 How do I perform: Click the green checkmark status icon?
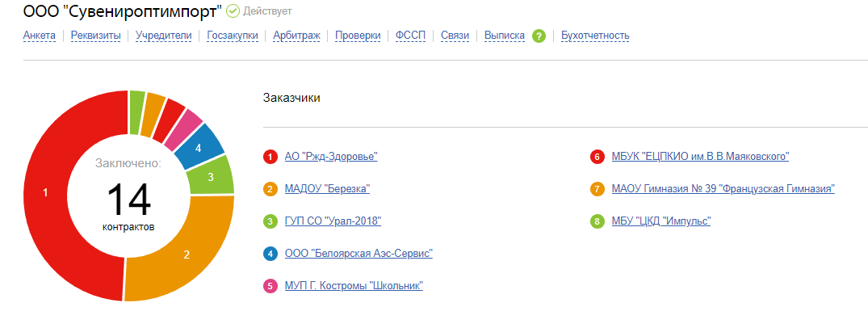point(233,11)
